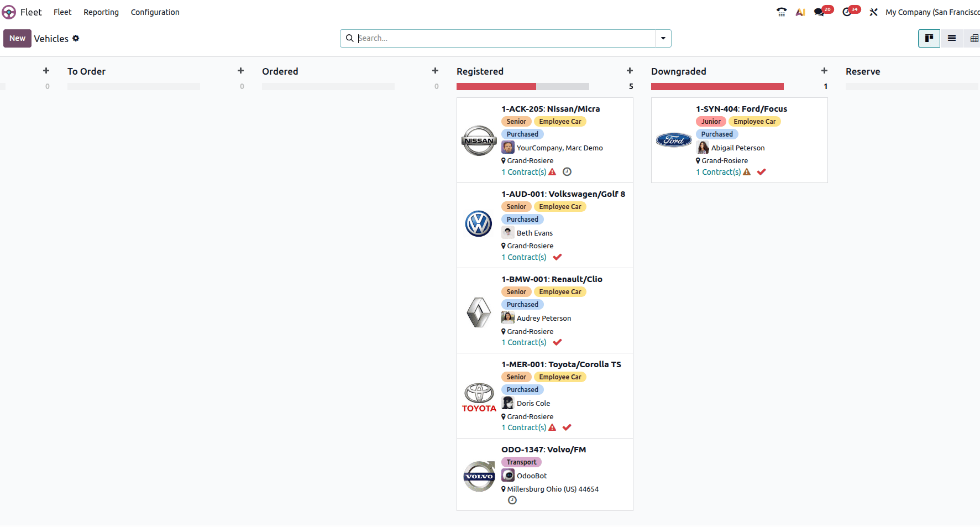Viewport: 980px width, 527px height.
Task: Open the 1 Contract(s) link on Ford/Focus
Action: click(x=719, y=172)
